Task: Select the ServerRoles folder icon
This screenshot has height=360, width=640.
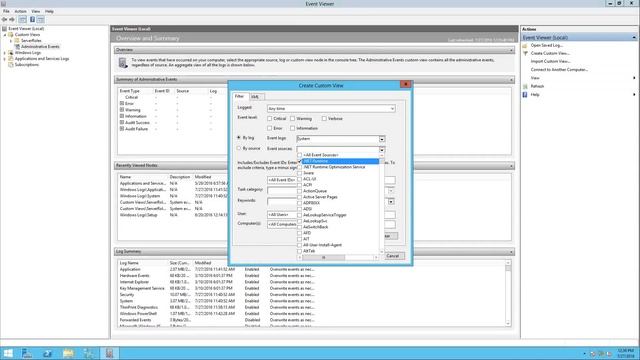Action: coord(17,41)
